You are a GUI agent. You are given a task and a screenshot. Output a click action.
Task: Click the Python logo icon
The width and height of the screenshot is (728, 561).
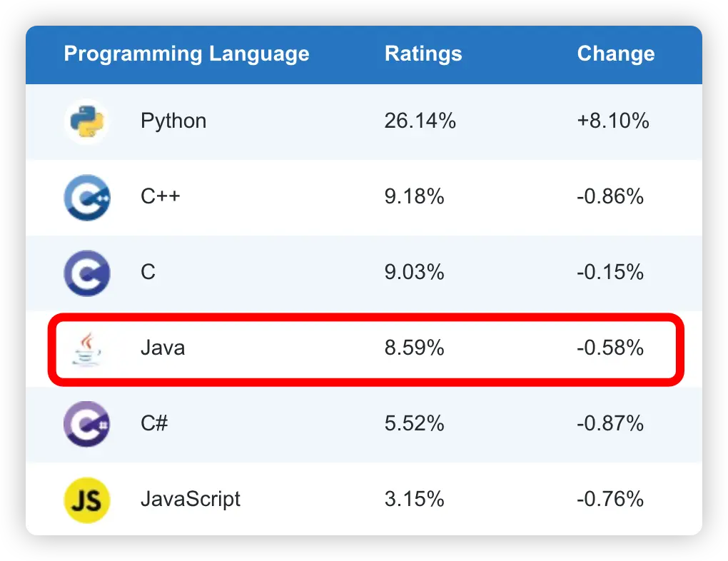coord(86,121)
